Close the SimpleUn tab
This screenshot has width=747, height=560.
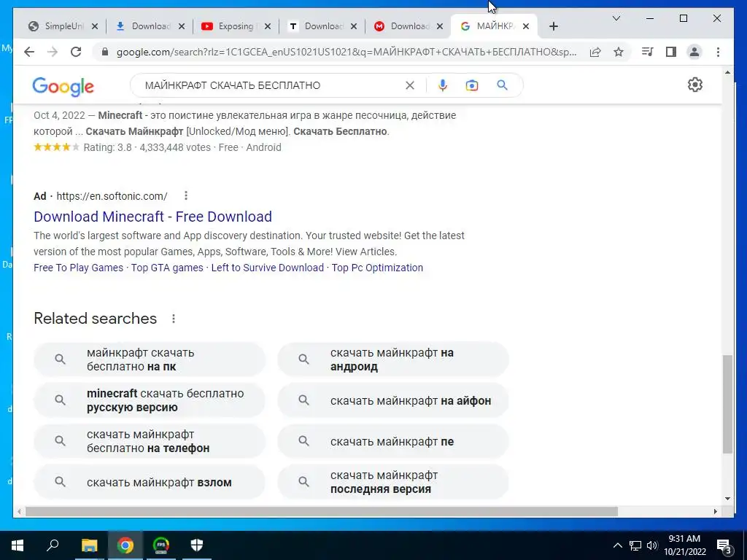(95, 27)
